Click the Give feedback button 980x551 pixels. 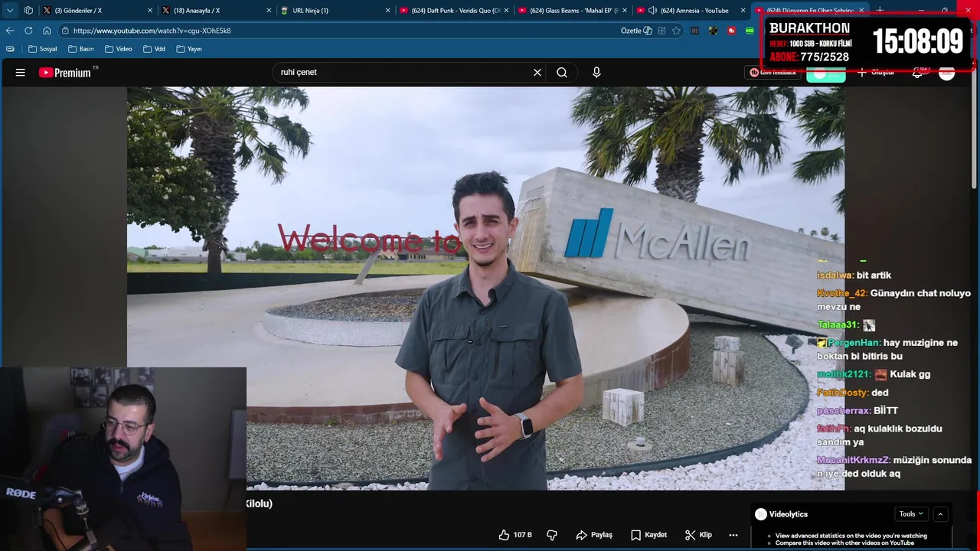(773, 73)
